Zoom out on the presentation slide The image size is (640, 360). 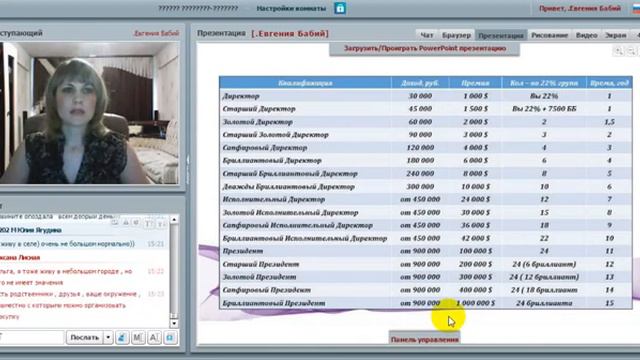631,51
